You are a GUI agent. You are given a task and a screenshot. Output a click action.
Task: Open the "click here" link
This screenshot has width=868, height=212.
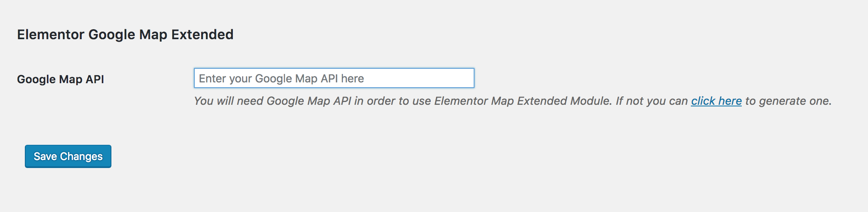point(716,101)
